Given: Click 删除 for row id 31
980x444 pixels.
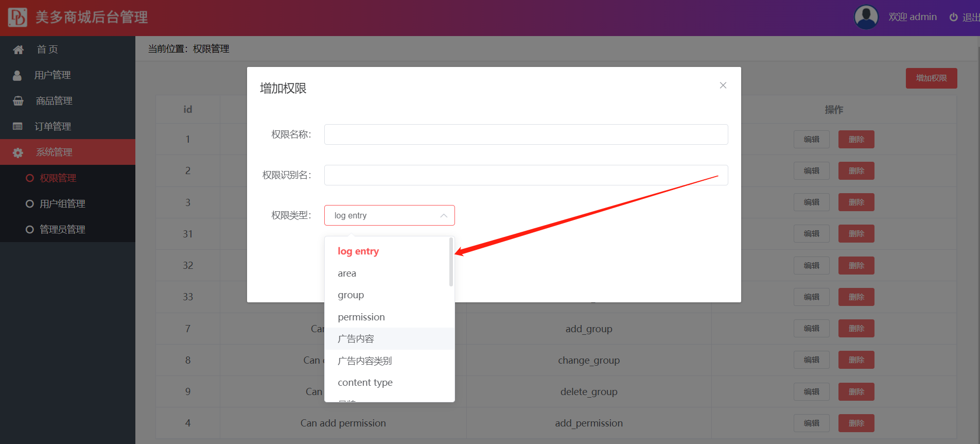Looking at the screenshot, I should pos(856,234).
